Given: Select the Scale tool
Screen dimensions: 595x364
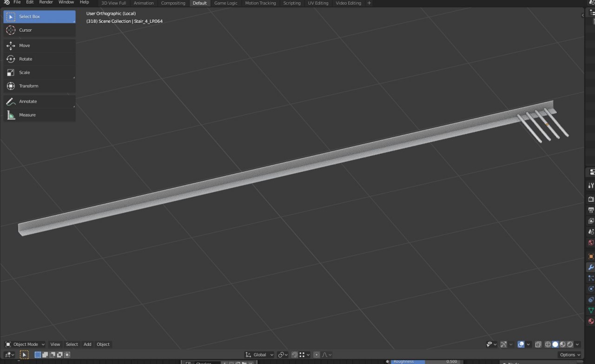Looking at the screenshot, I should pos(39,73).
